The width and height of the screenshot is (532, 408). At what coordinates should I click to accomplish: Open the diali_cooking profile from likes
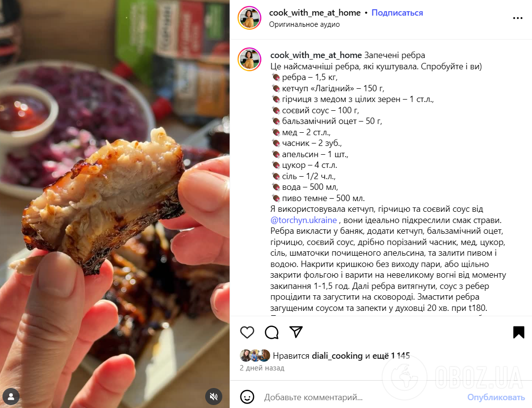(x=337, y=356)
